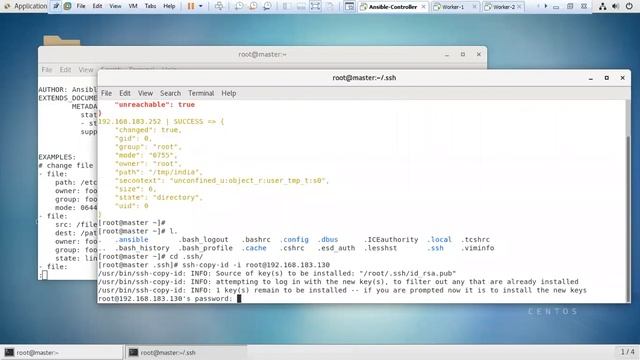640x360 pixels.
Task: Click the right tab-scroll arrow
Action: 546,7
